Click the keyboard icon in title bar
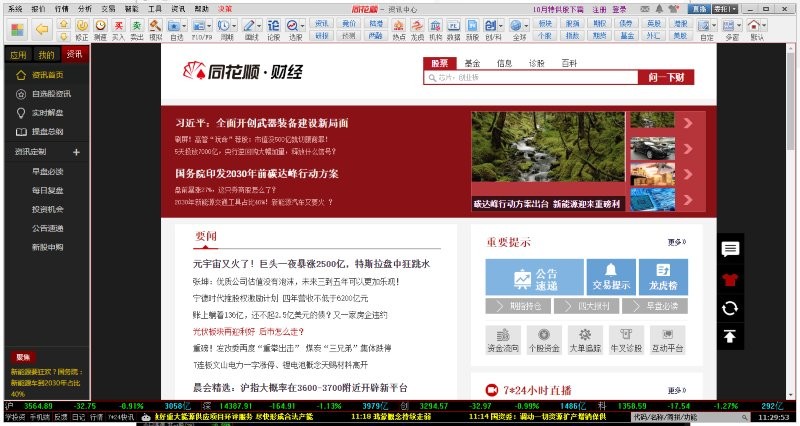The width and height of the screenshot is (800, 426). coord(645,9)
